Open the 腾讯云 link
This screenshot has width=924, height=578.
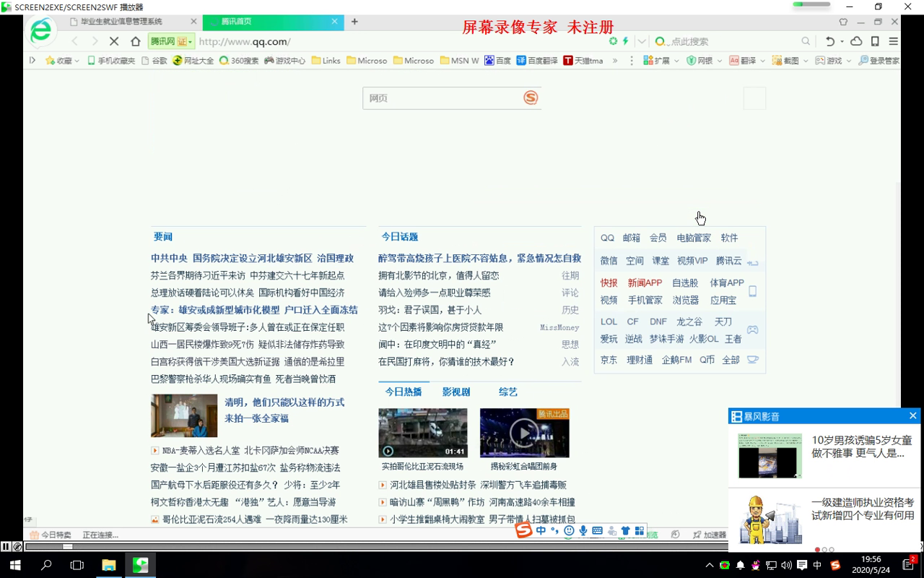click(x=729, y=260)
